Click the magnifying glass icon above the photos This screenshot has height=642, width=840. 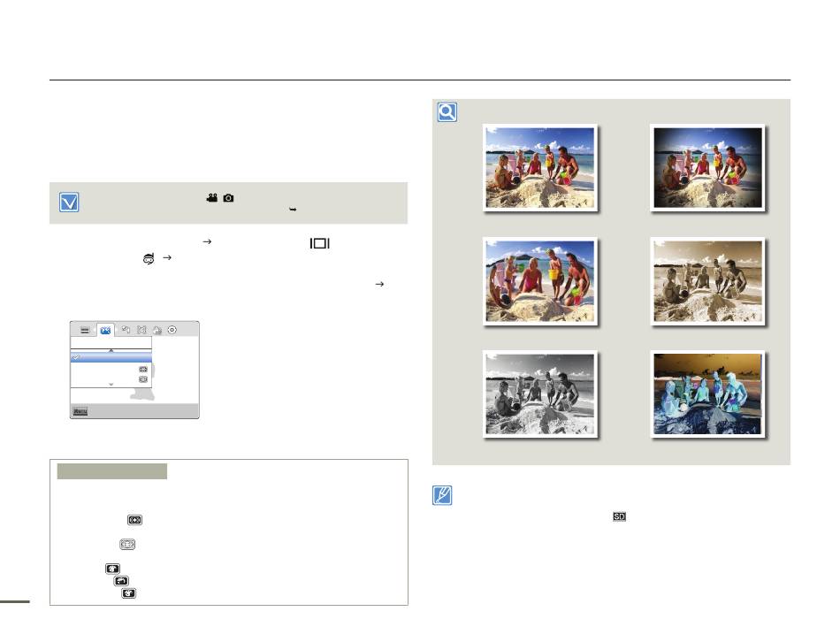point(447,112)
